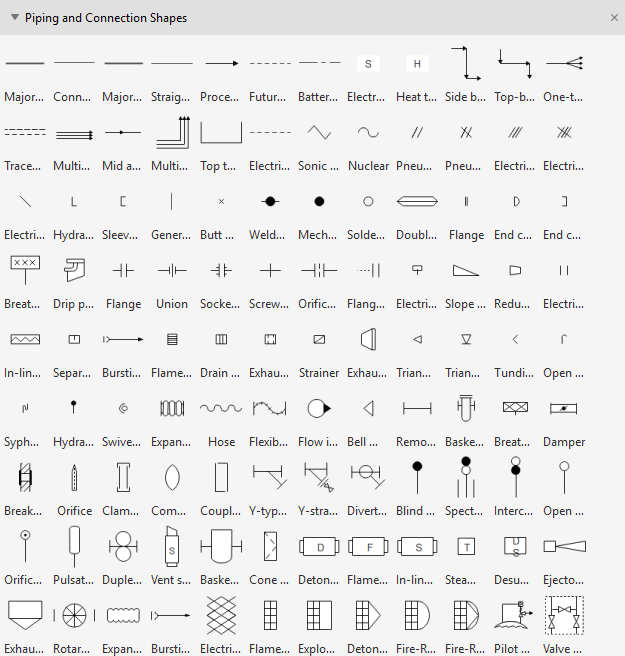This screenshot has width=625, height=656.
Task: Select the Nuclear wave line shape
Action: point(368,133)
